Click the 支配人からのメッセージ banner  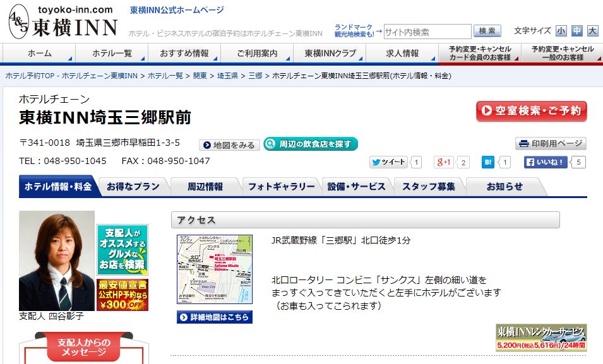point(84,347)
